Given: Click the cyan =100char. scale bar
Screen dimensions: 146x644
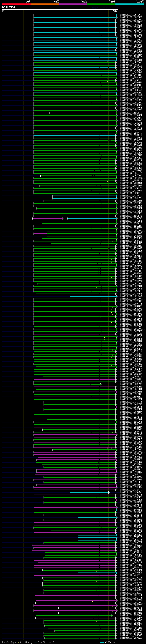Looking at the screenshot, I should coord(102,642).
